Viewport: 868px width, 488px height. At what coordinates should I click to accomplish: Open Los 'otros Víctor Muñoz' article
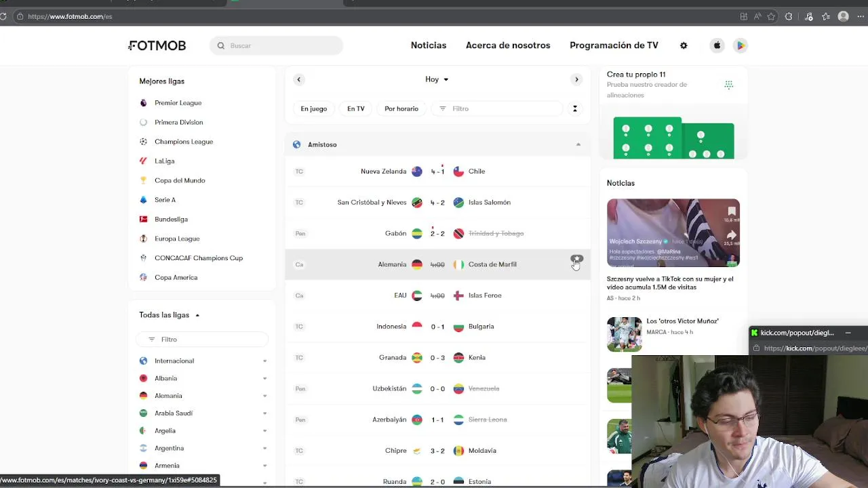(682, 321)
